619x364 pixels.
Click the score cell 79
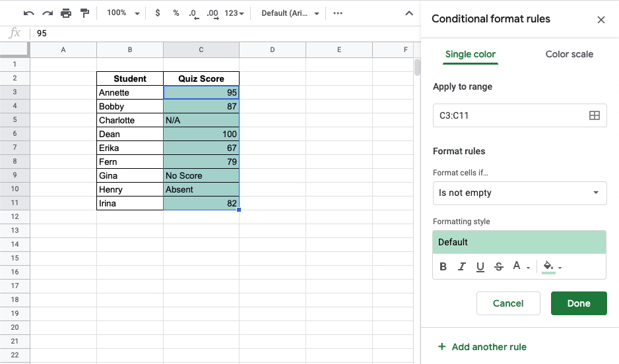(x=201, y=162)
